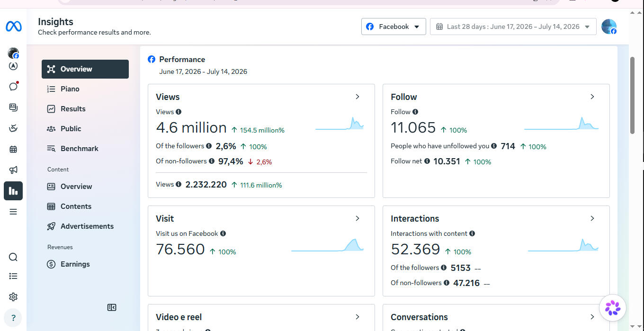The height and width of the screenshot is (331, 644).
Task: Click the help question mark icon
Action: (13, 318)
